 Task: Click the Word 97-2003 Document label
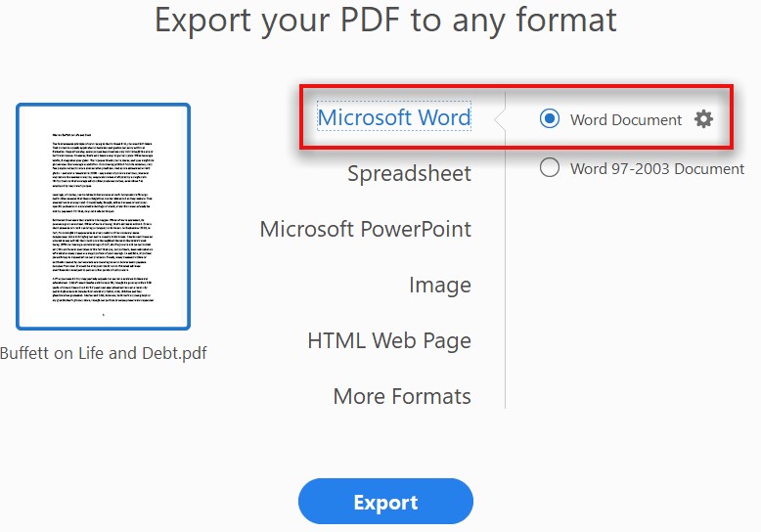tap(657, 168)
